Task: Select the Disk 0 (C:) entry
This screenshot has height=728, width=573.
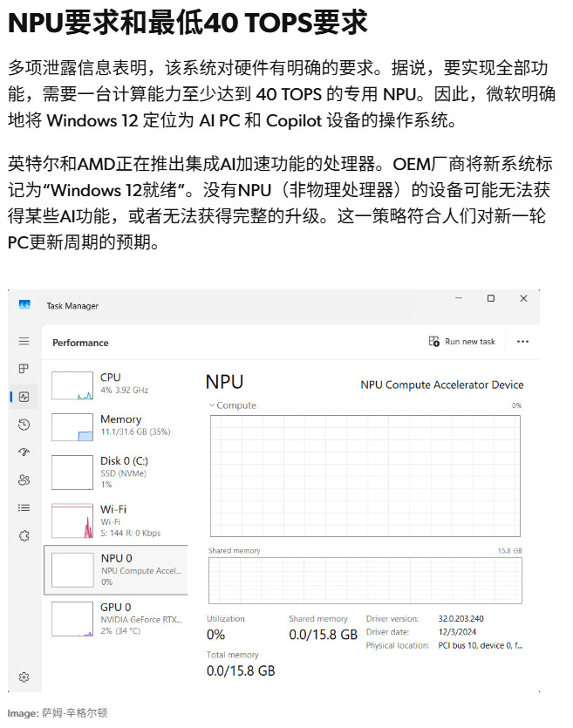Action: click(x=116, y=473)
